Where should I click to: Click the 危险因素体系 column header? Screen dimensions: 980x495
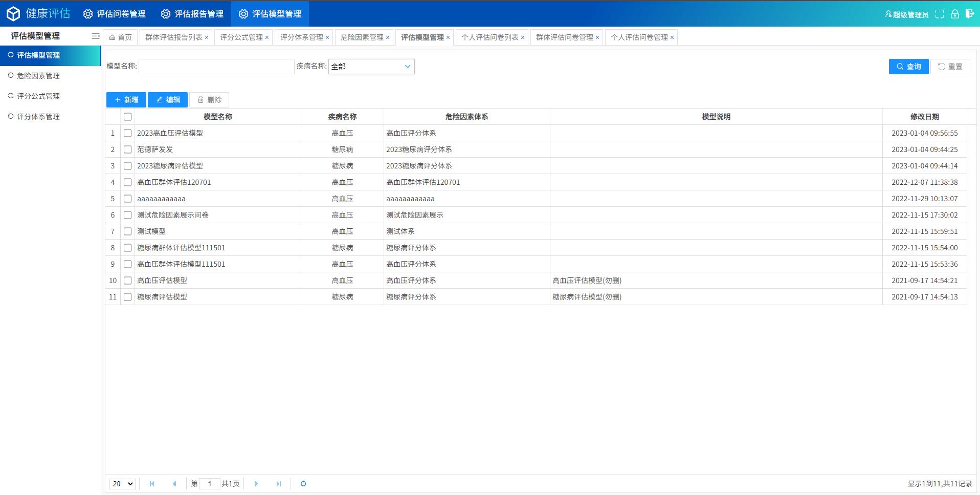467,117
